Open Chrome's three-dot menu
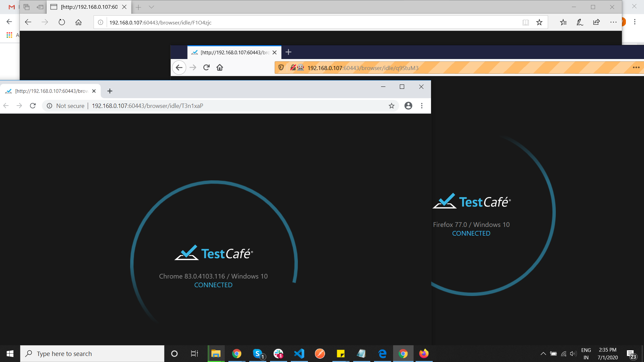The width and height of the screenshot is (644, 362). pyautogui.click(x=422, y=106)
